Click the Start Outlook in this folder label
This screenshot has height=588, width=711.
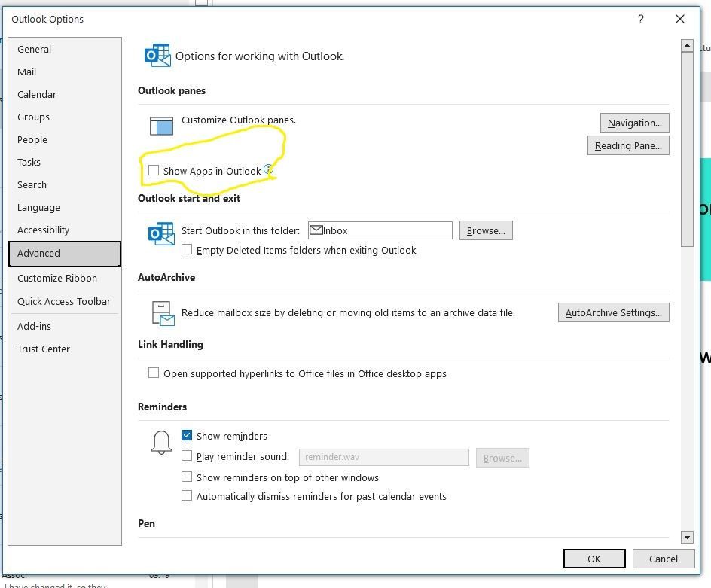(240, 230)
